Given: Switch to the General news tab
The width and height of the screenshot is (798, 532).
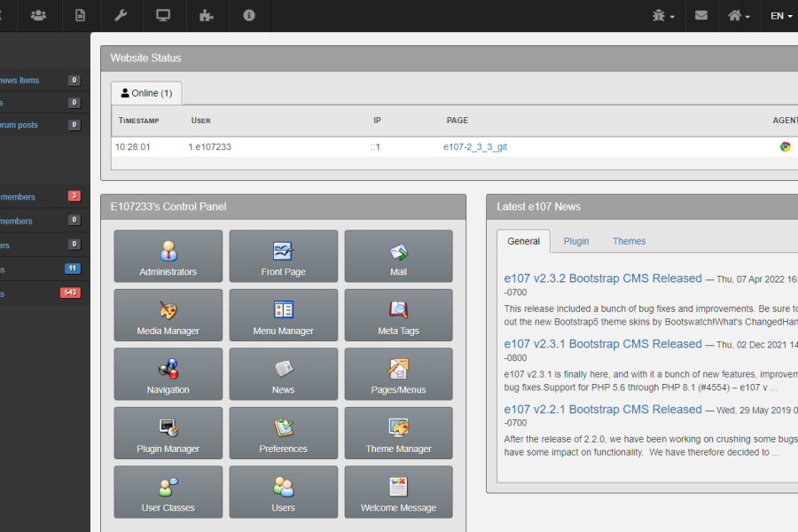Looking at the screenshot, I should pyautogui.click(x=523, y=241).
